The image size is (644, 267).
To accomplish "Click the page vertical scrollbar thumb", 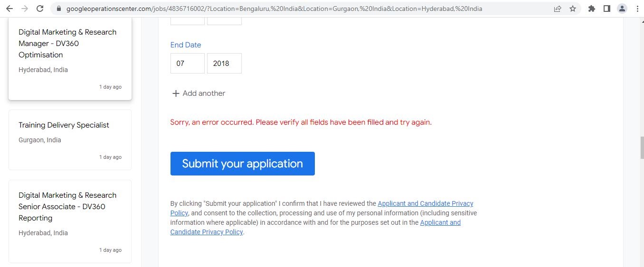I will click(642, 147).
